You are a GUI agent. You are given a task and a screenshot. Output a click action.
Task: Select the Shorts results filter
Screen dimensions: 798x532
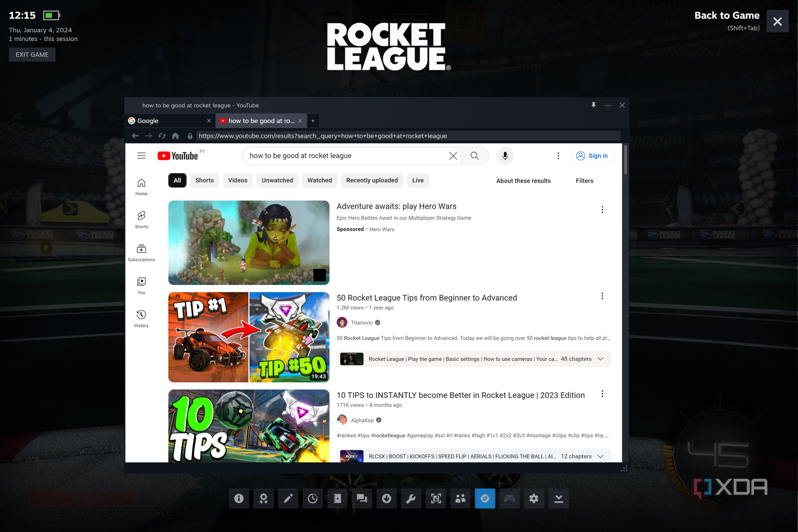204,180
